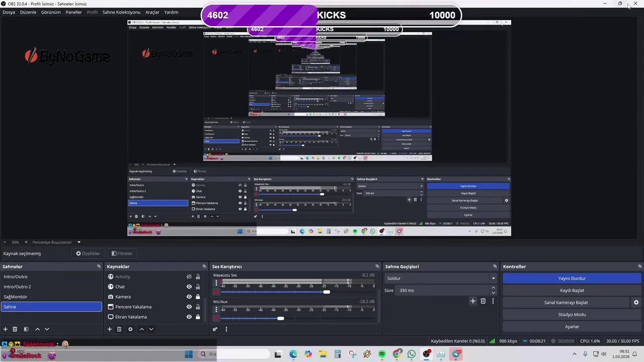The image size is (644, 362).
Task: Open advanced audio properties gears icon
Action: 215,329
